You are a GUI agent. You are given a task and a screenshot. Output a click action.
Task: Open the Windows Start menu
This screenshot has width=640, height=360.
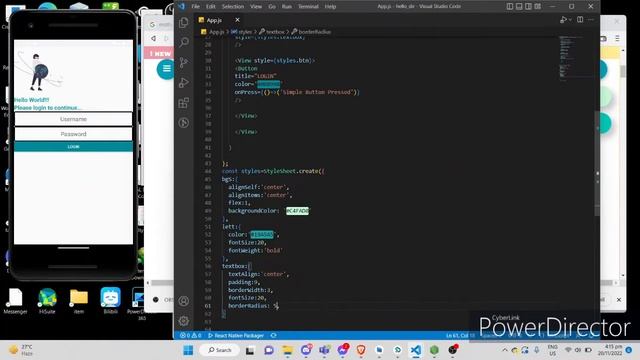[188, 350]
